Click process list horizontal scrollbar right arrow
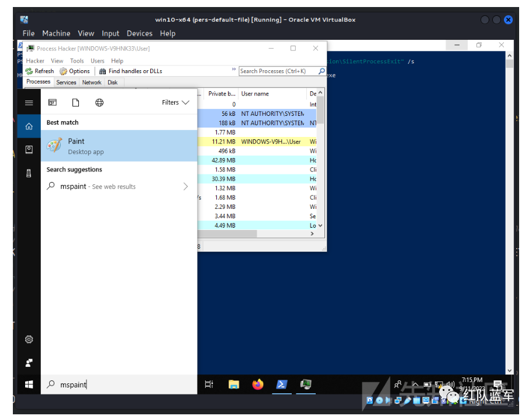 pyautogui.click(x=312, y=233)
